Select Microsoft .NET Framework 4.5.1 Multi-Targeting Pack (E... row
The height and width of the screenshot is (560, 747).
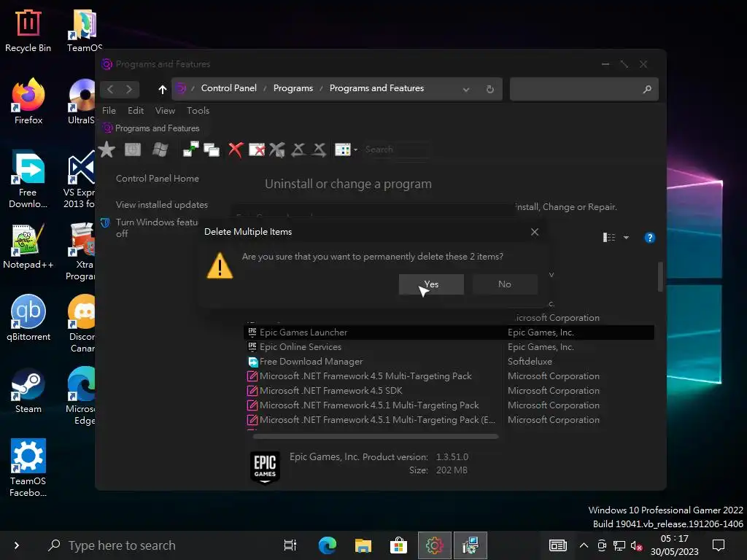(x=449, y=420)
